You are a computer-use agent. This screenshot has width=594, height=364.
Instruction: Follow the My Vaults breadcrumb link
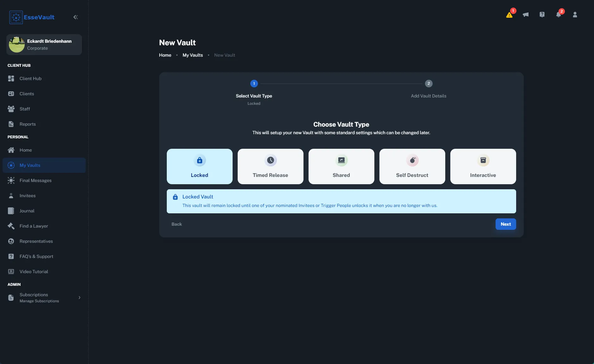point(193,55)
